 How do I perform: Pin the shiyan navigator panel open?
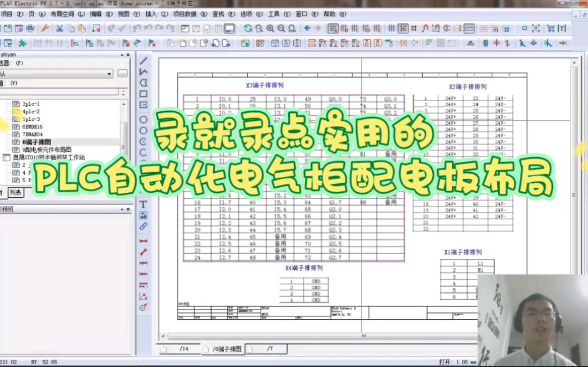pos(122,55)
